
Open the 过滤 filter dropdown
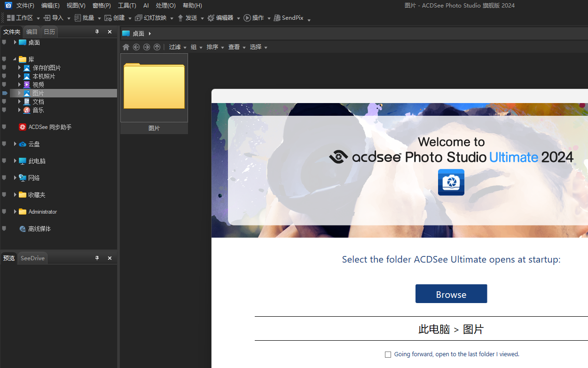[x=178, y=47]
